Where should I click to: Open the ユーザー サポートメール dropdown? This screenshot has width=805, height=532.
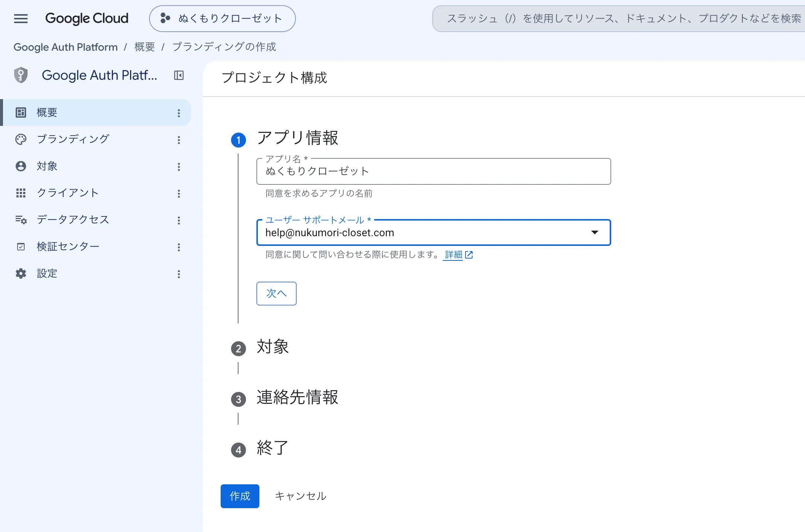(434, 232)
